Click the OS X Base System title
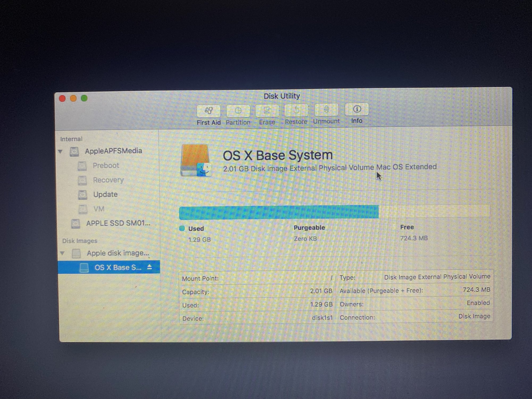 click(278, 155)
